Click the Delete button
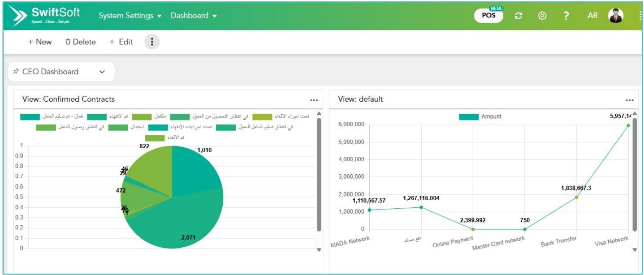Screen dimensions: 644x275 coord(80,42)
